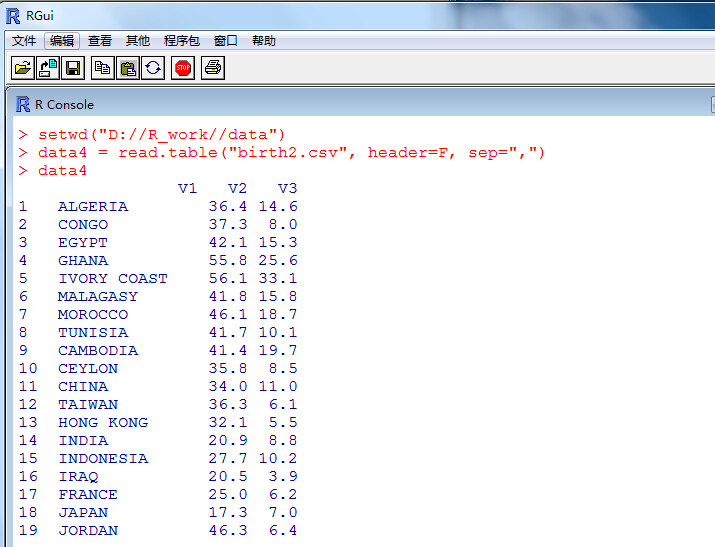Image resolution: width=715 pixels, height=547 pixels.
Task: Select JORDAN in the output
Action: coord(88,531)
